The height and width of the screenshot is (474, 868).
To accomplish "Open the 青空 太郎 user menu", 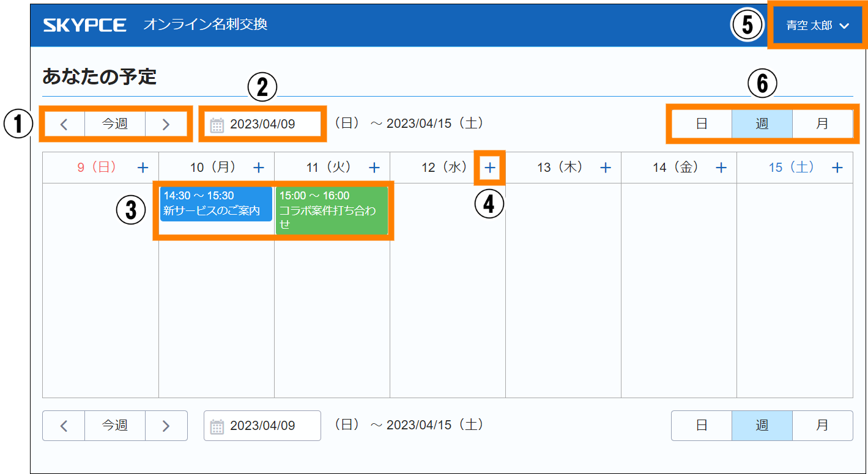I will click(818, 26).
